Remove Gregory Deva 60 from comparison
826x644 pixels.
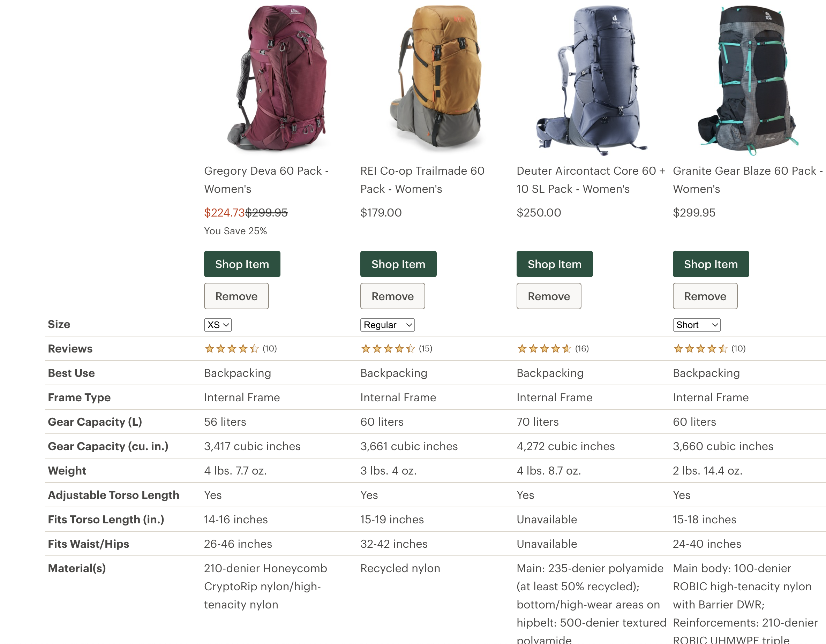point(236,296)
